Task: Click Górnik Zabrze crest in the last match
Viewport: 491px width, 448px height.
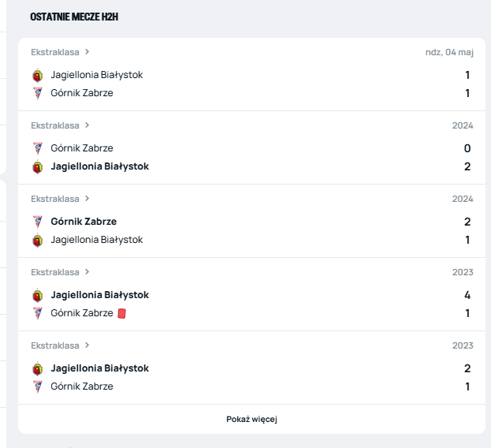Action: [x=37, y=386]
